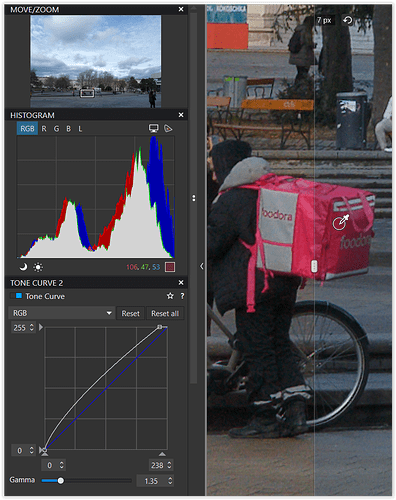Click the Reset button in Tone Curve
Image resolution: width=396 pixels, height=500 pixels.
(x=130, y=313)
